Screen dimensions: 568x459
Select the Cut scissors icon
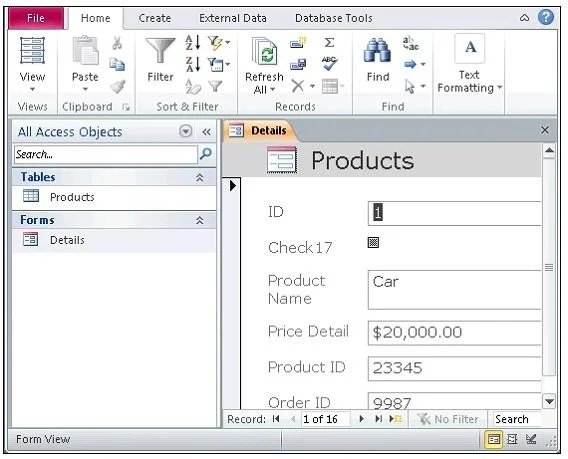coord(117,43)
